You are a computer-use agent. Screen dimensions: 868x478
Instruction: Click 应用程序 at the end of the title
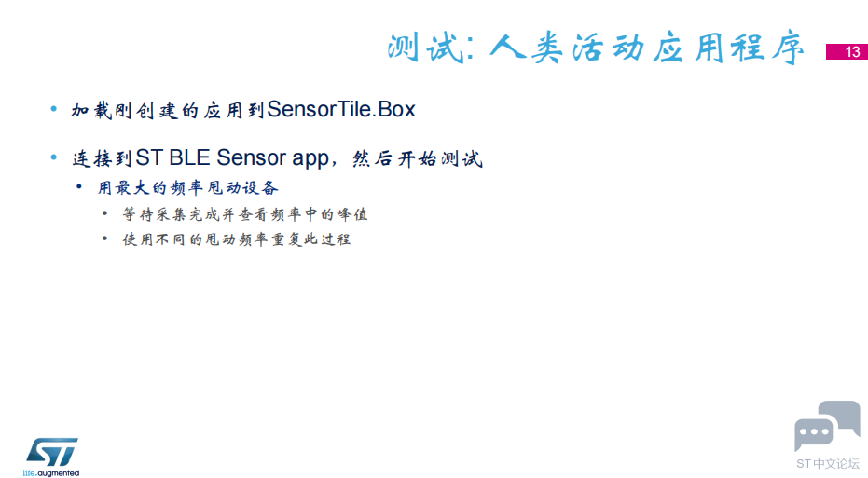728,48
